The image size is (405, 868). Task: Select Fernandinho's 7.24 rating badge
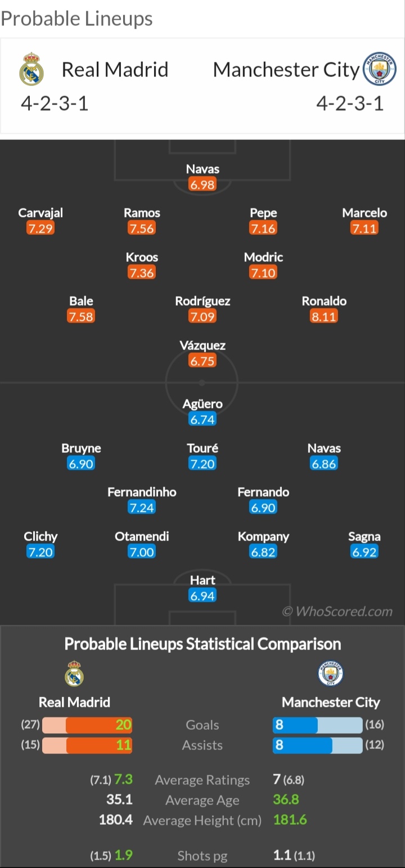142,507
